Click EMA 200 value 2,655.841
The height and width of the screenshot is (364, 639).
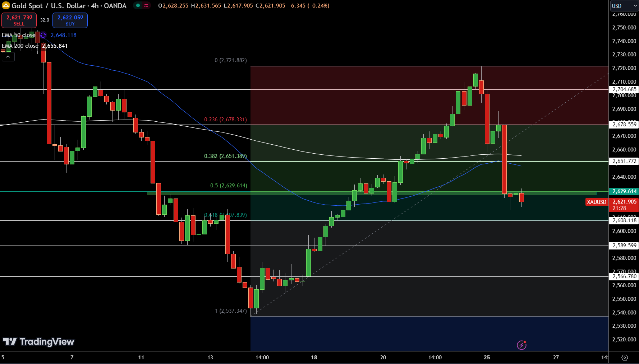[x=55, y=46]
